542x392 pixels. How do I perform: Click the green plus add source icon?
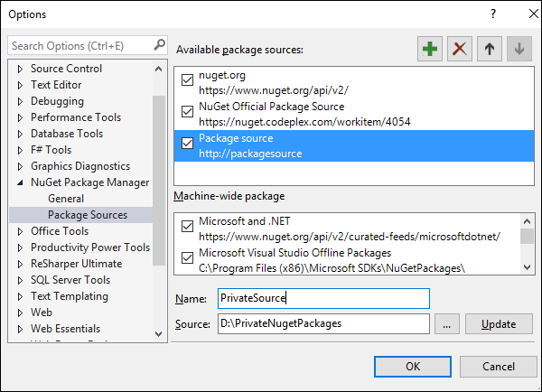coord(431,49)
